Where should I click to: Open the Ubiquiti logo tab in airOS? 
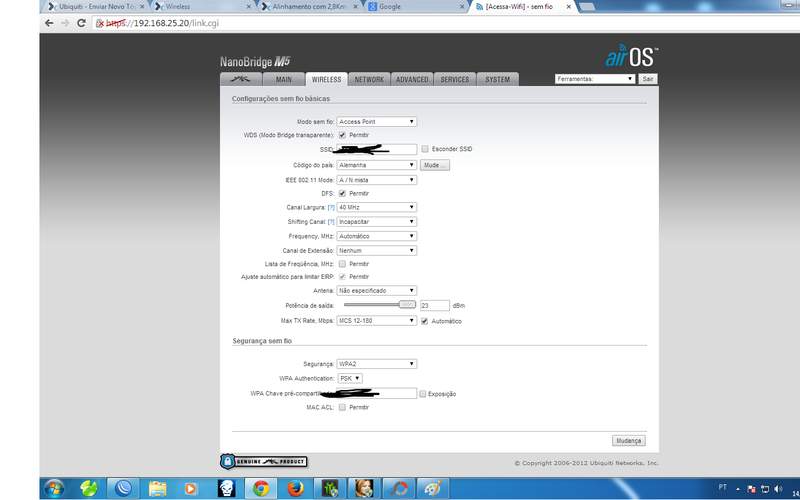coord(241,79)
